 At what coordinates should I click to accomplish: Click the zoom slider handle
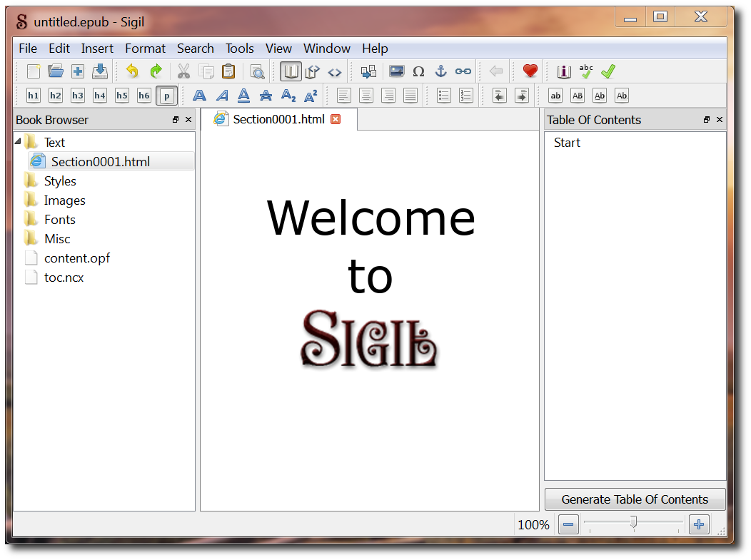(633, 524)
